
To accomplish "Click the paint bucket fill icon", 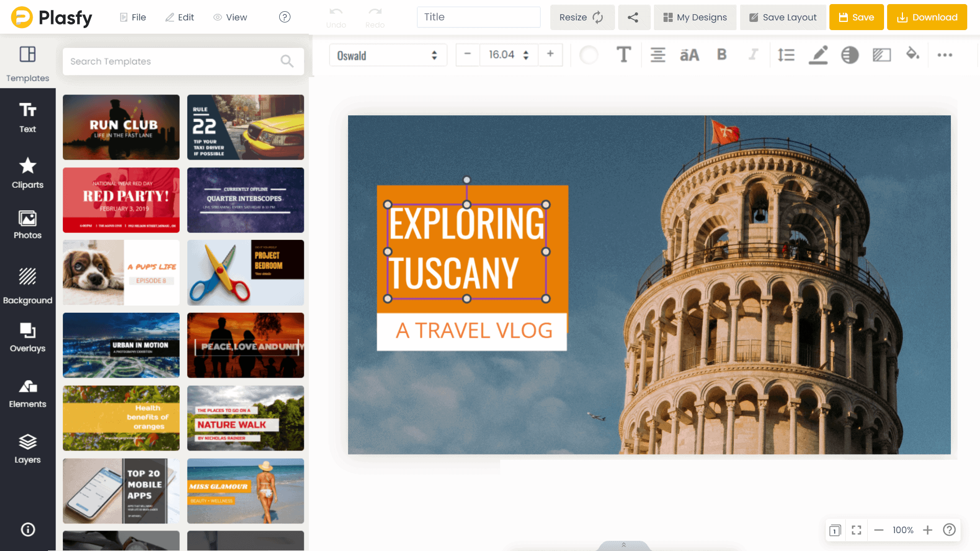I will (912, 54).
